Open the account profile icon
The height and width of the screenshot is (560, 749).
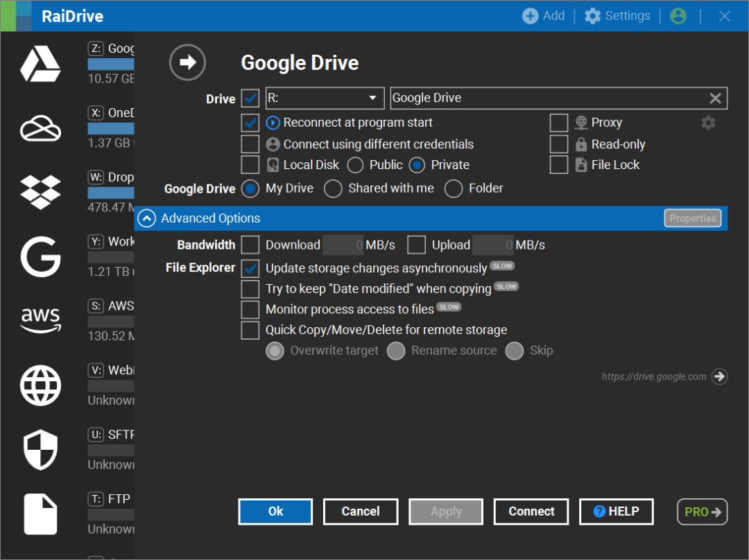678,16
